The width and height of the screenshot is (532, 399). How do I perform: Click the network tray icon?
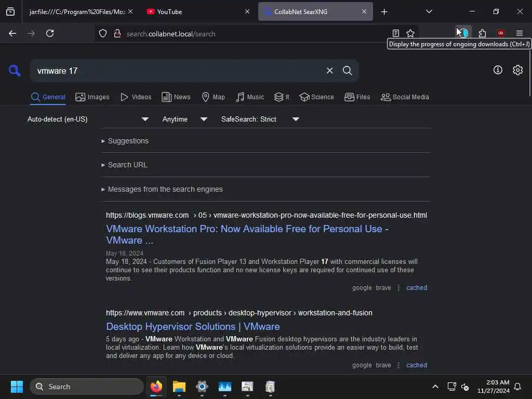[451, 387]
